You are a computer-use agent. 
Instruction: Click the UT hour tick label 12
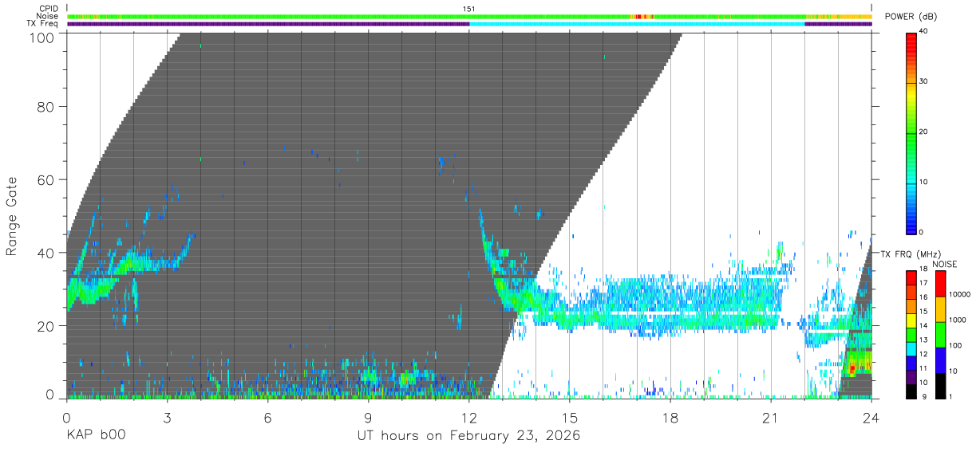click(x=469, y=418)
